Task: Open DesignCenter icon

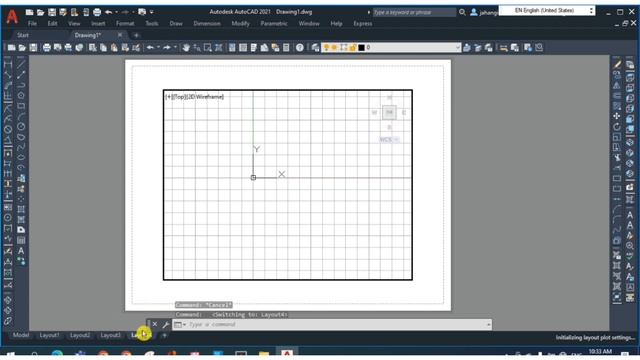Action: [x=243, y=48]
